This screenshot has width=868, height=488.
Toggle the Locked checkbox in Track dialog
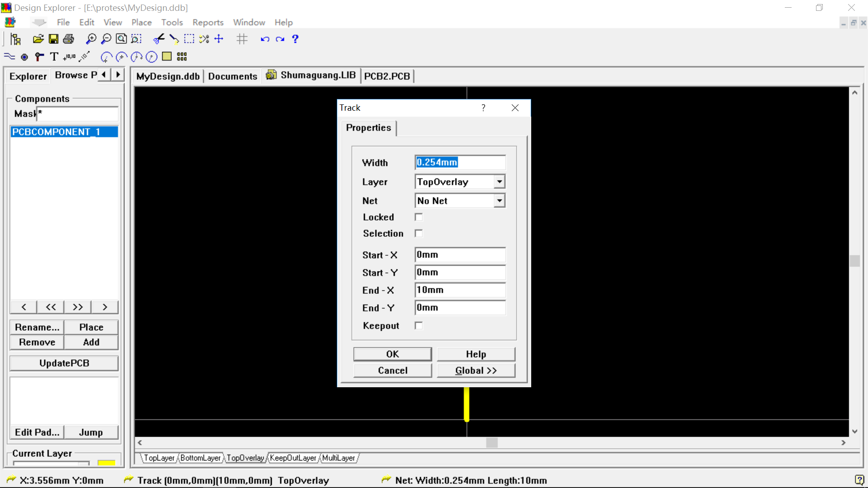click(x=419, y=217)
